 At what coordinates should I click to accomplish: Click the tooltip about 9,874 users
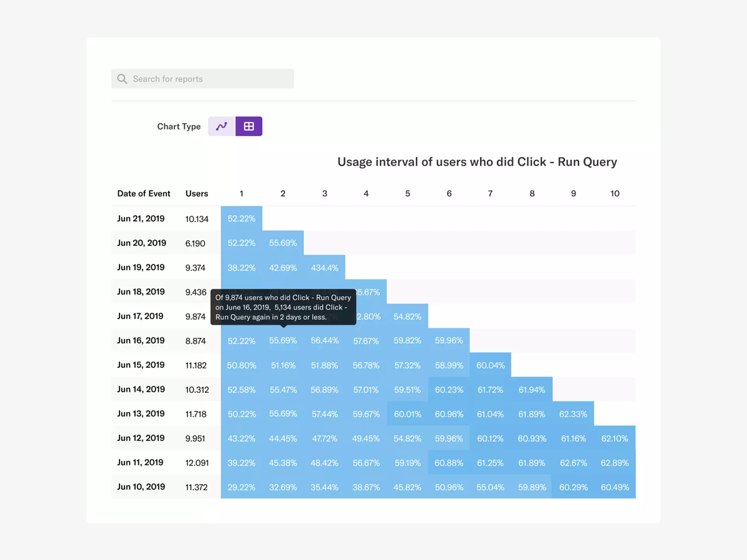pos(283,307)
